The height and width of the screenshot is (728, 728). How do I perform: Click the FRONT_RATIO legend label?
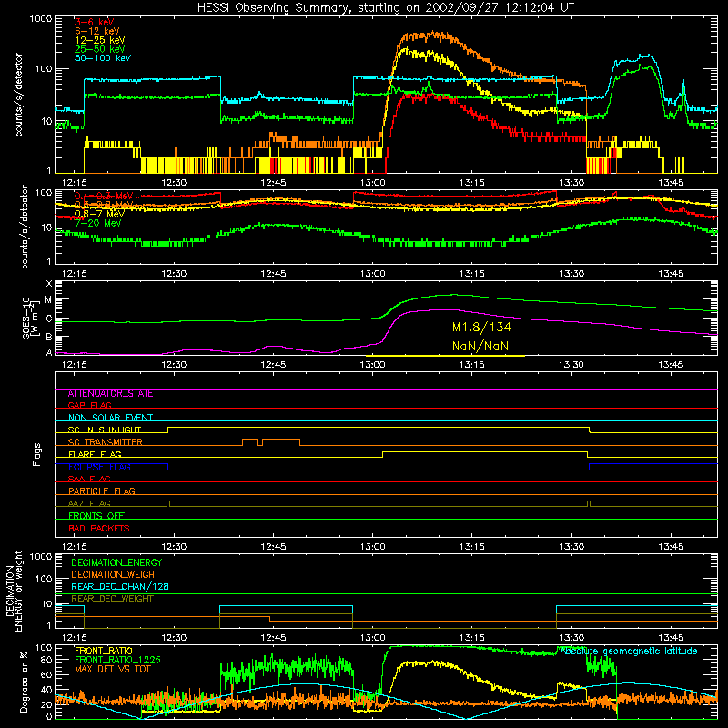coord(104,651)
